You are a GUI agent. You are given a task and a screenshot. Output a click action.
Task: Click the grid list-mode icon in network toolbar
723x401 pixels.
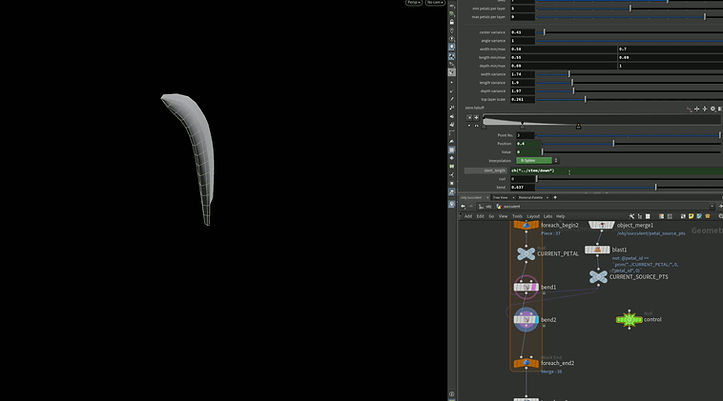tap(648, 216)
